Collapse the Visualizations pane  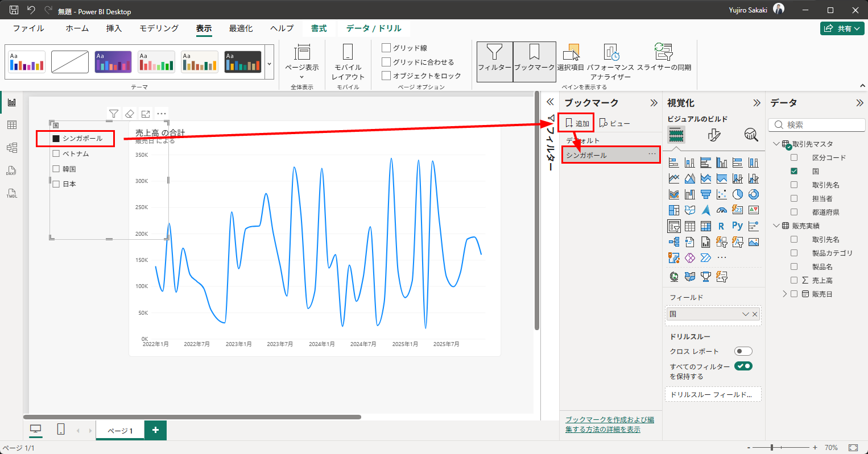[757, 103]
